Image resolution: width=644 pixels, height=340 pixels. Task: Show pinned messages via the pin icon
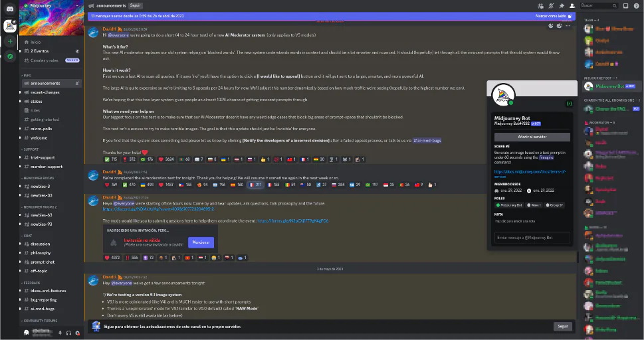point(562,6)
